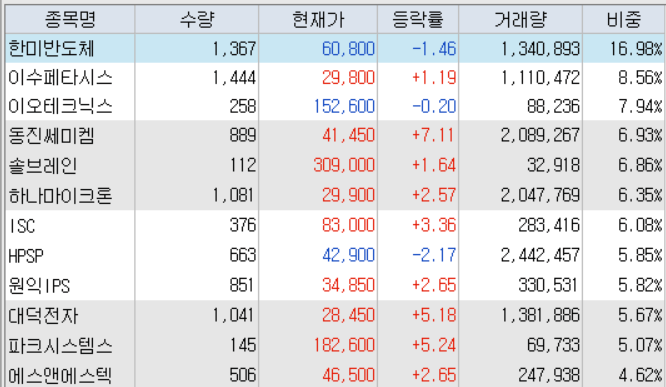Click current price 42,900
This screenshot has width=666, height=387.
(x=348, y=255)
